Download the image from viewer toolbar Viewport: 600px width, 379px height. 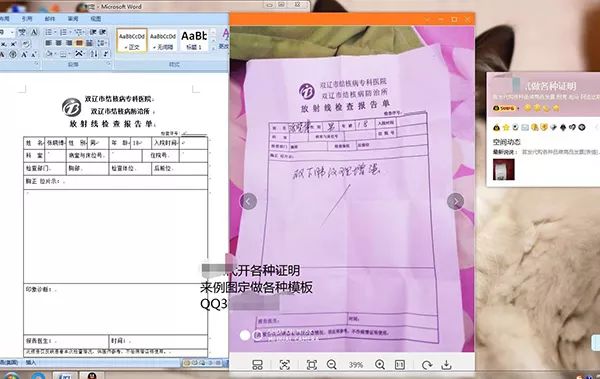(446, 365)
